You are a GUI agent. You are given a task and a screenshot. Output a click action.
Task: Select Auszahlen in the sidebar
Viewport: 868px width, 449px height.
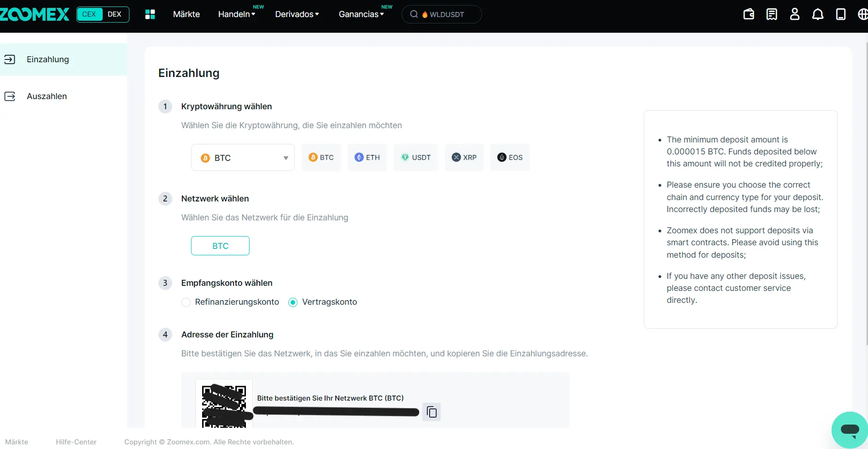click(x=64, y=96)
